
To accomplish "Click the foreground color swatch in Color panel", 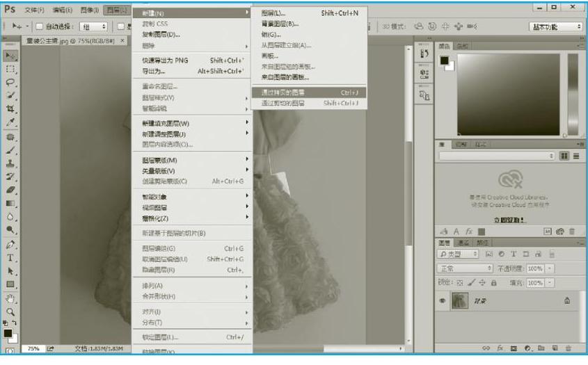I will coord(444,60).
